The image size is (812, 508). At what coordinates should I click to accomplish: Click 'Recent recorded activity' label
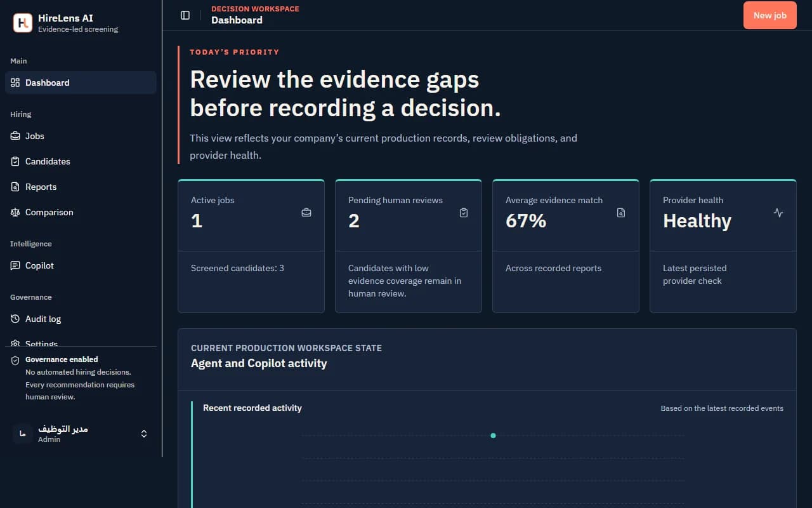click(x=252, y=408)
